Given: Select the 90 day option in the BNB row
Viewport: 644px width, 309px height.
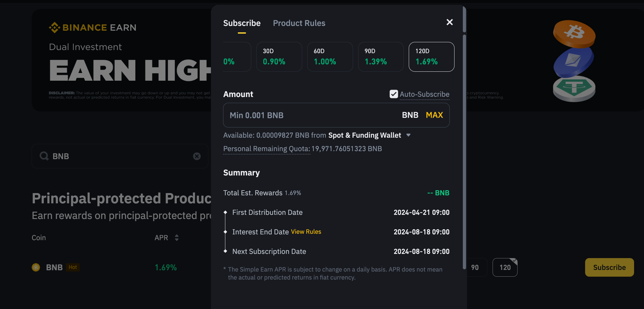Looking at the screenshot, I should (x=476, y=267).
